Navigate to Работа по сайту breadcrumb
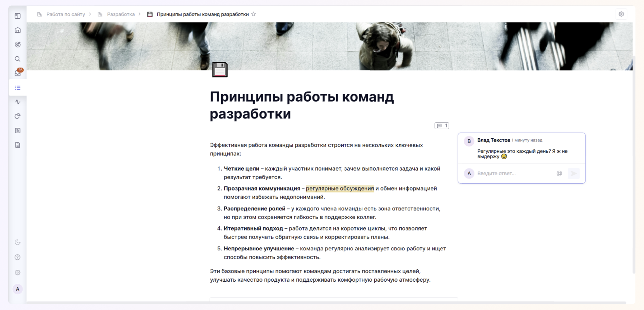 (x=65, y=14)
